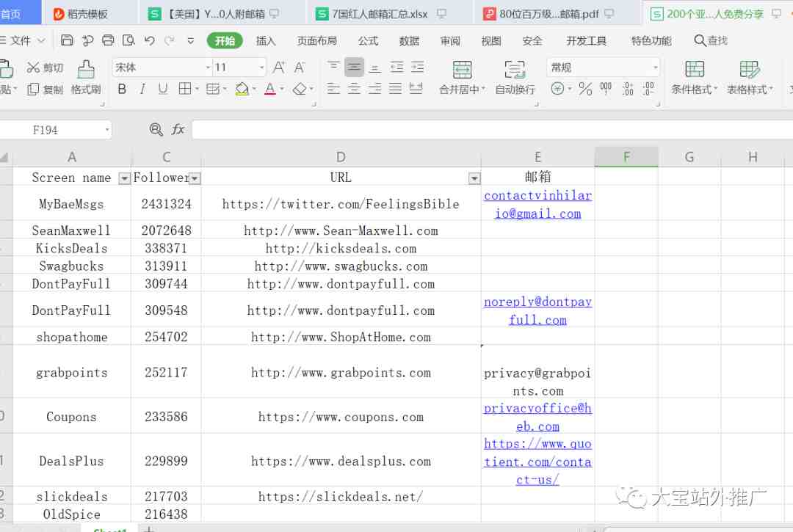Open Screen name column filter
This screenshot has height=532, width=793.
(124, 178)
